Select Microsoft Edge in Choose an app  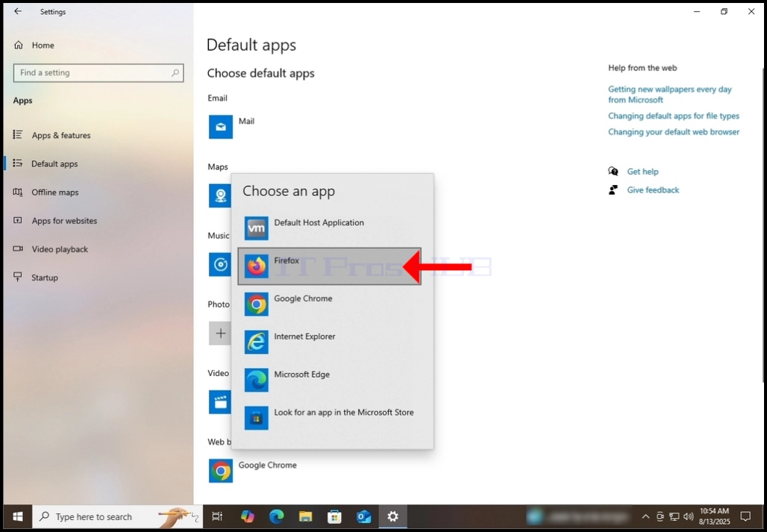coord(329,380)
